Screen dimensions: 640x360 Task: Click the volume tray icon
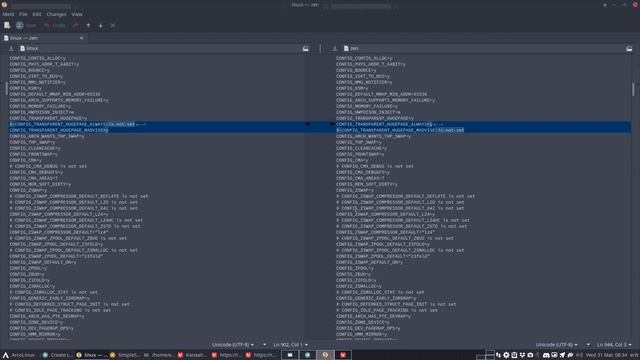(x=578, y=355)
